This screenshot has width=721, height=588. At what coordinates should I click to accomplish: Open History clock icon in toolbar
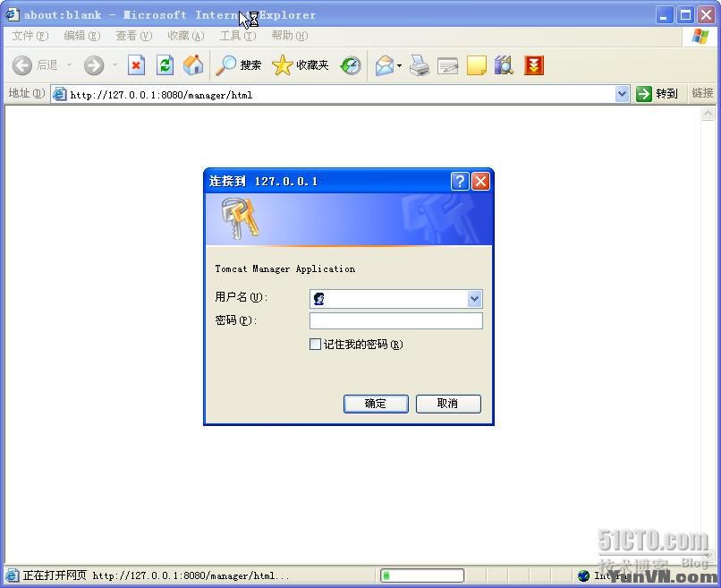[x=351, y=66]
